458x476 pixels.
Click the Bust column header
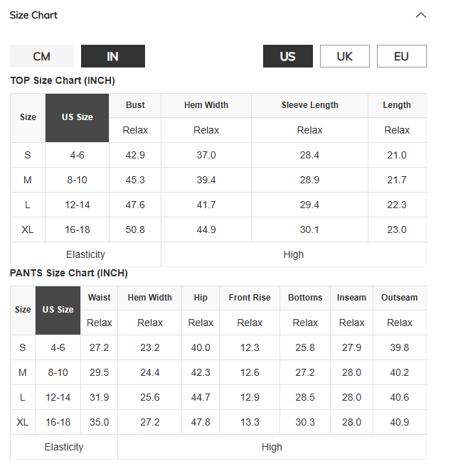click(x=135, y=105)
